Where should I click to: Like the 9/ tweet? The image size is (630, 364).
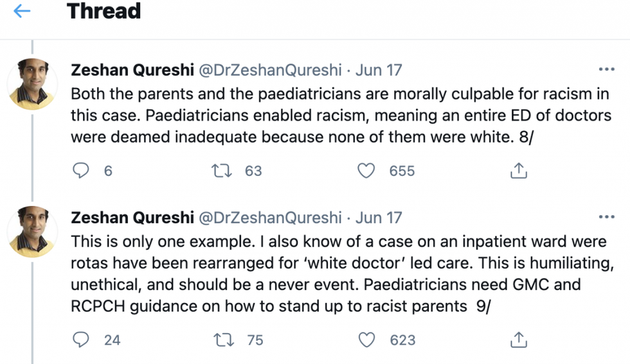coord(366,340)
